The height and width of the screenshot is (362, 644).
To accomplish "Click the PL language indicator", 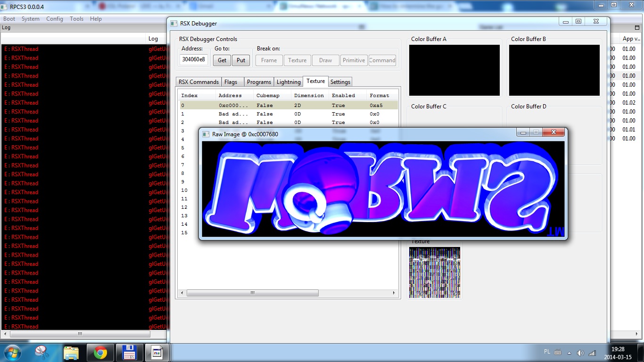I will [x=547, y=352].
